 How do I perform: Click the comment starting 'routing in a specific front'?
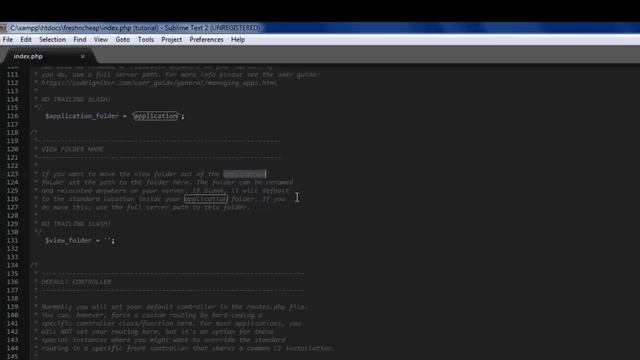click(188, 348)
